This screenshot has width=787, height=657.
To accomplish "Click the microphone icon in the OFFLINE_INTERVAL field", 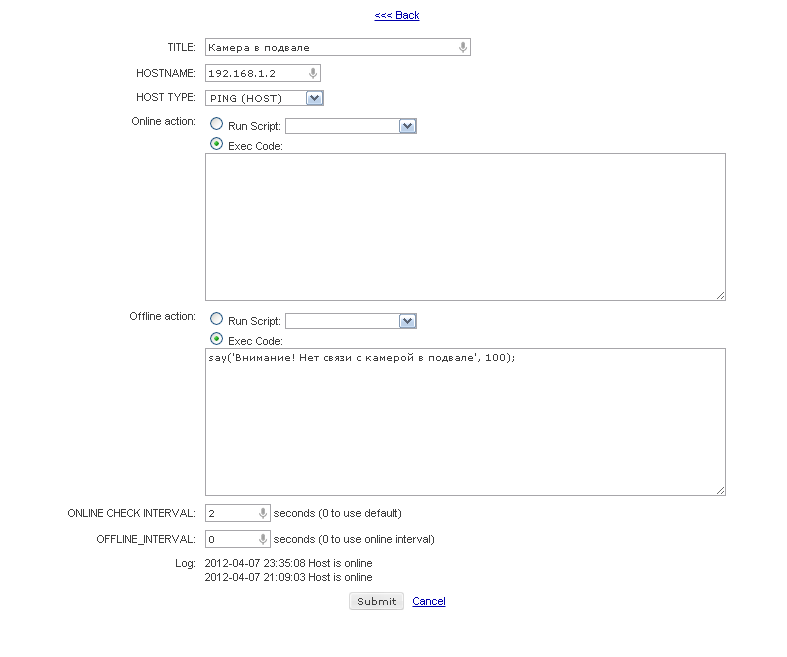I will point(263,539).
